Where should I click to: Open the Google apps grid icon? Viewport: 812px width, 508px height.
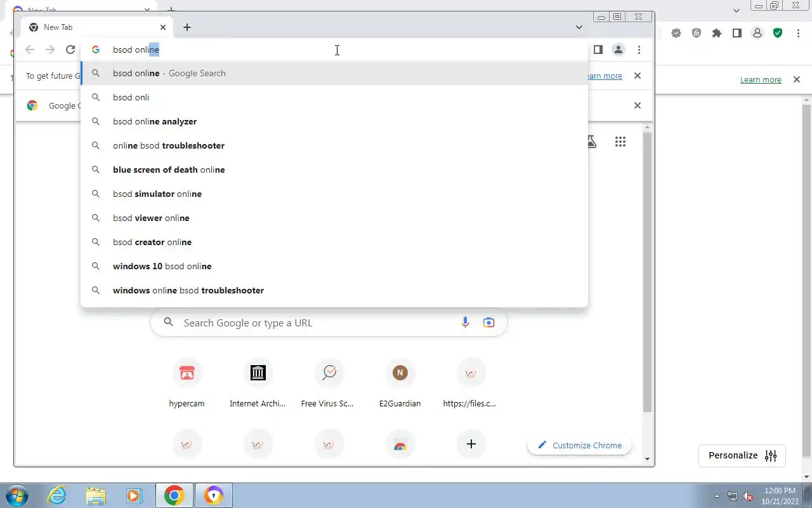tap(620, 142)
